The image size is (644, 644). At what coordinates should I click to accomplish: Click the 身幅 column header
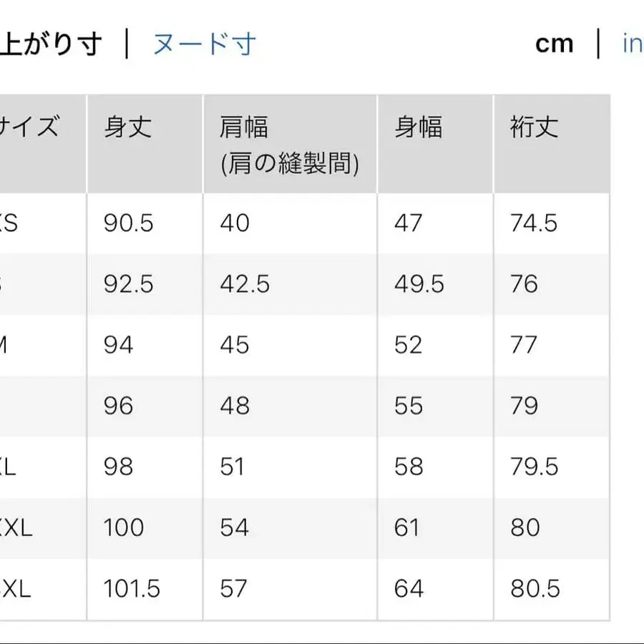[418, 127]
